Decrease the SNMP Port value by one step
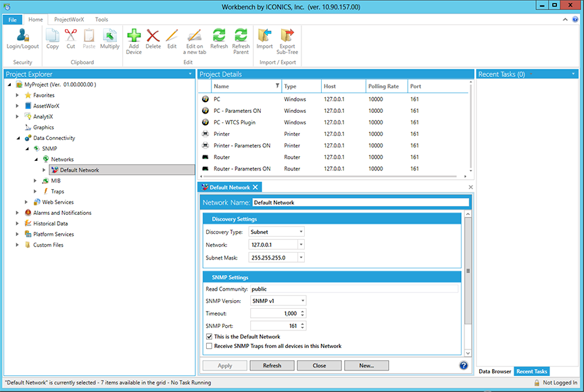 click(303, 328)
